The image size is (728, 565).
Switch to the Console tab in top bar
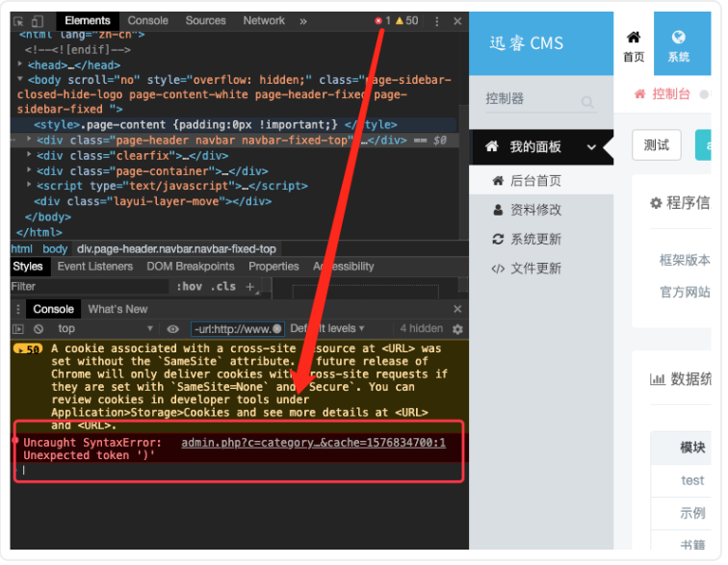[148, 21]
